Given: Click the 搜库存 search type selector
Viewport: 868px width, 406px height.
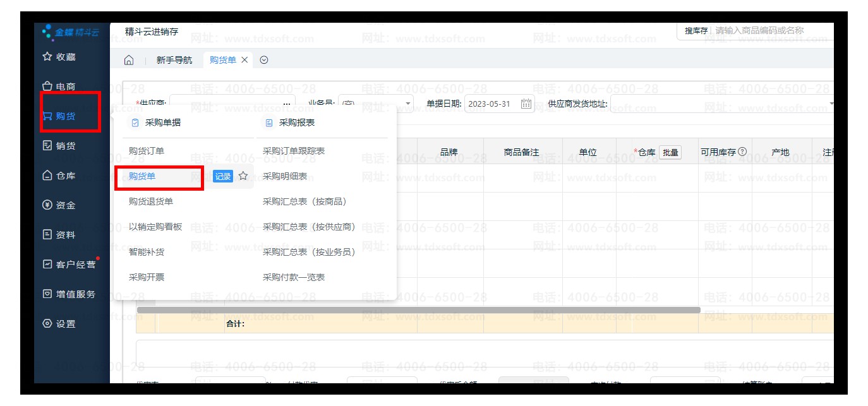Looking at the screenshot, I should 696,30.
